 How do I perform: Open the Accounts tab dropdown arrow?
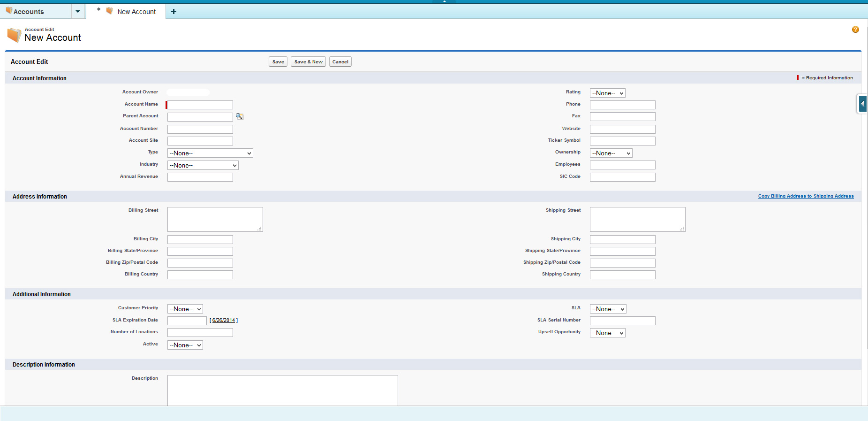coord(78,12)
